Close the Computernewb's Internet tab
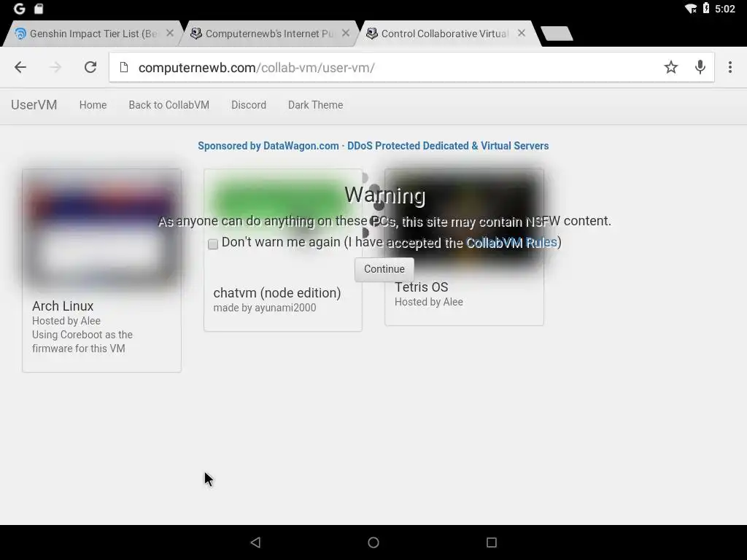The image size is (747, 560). pos(346,34)
